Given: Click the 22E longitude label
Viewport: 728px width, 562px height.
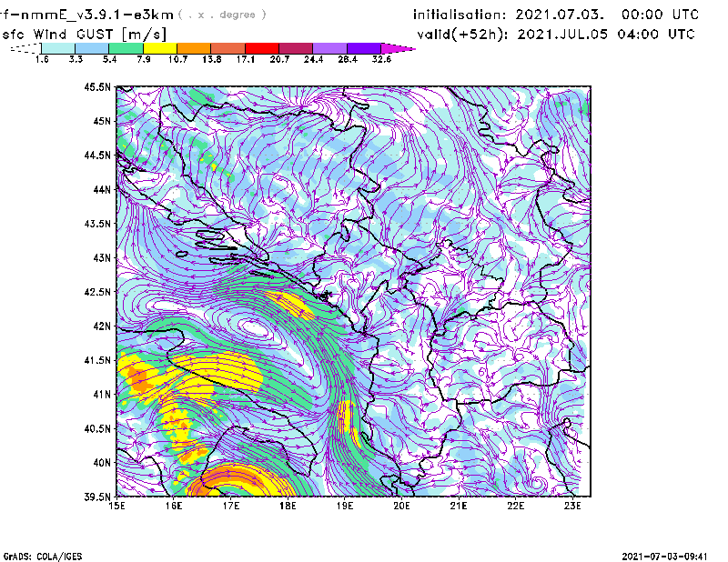Looking at the screenshot, I should (515, 506).
